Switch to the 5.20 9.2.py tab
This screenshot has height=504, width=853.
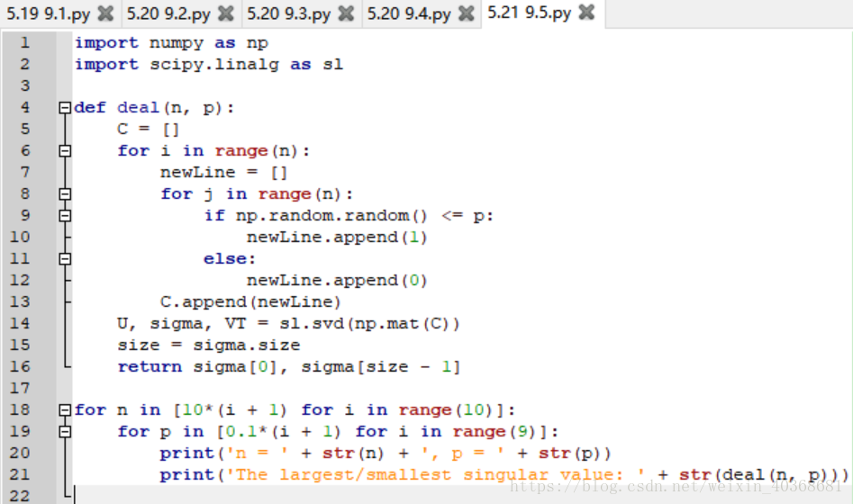(x=168, y=13)
